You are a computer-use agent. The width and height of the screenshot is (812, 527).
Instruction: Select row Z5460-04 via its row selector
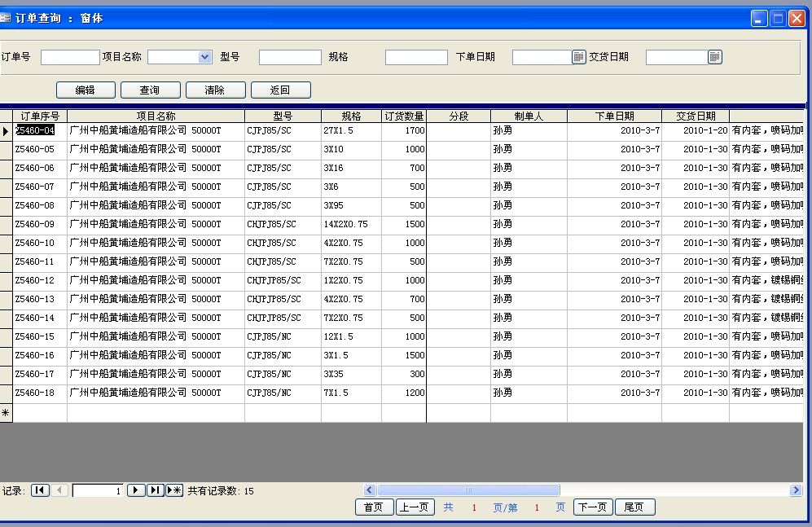click(x=6, y=131)
